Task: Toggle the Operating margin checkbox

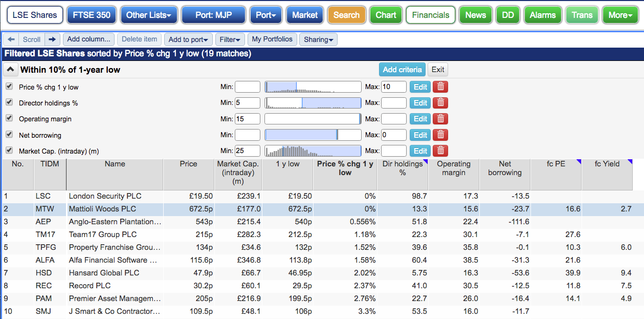Action: point(9,118)
